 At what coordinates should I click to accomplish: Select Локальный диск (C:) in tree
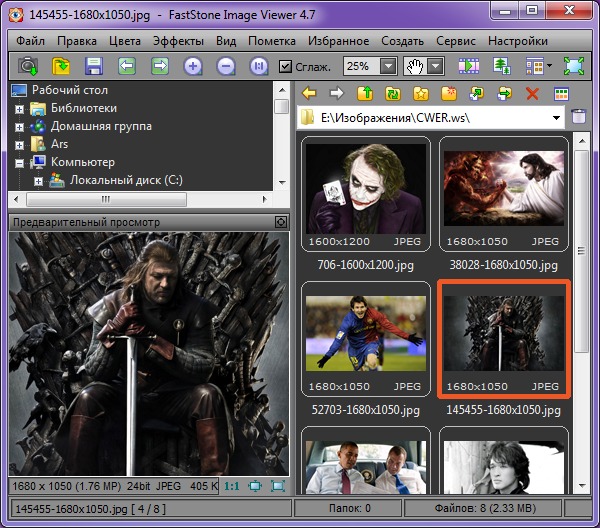pyautogui.click(x=117, y=180)
